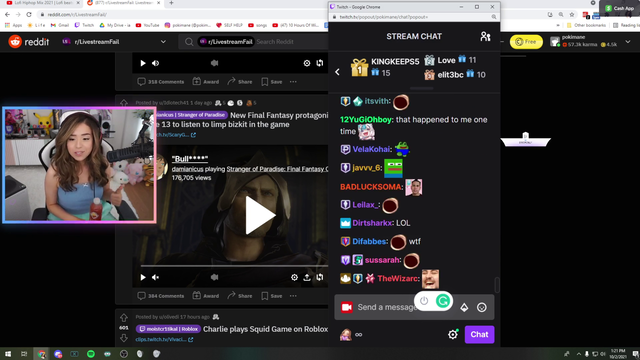Mute the top post video volume
Image resolution: width=640 pixels, height=360 pixels.
point(156,63)
